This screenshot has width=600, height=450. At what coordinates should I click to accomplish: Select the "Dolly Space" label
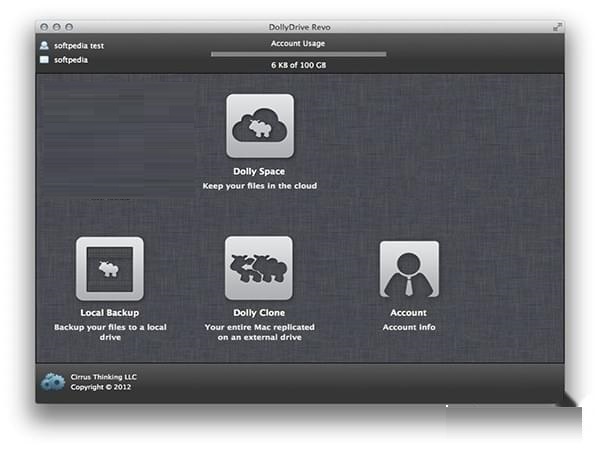pyautogui.click(x=259, y=172)
